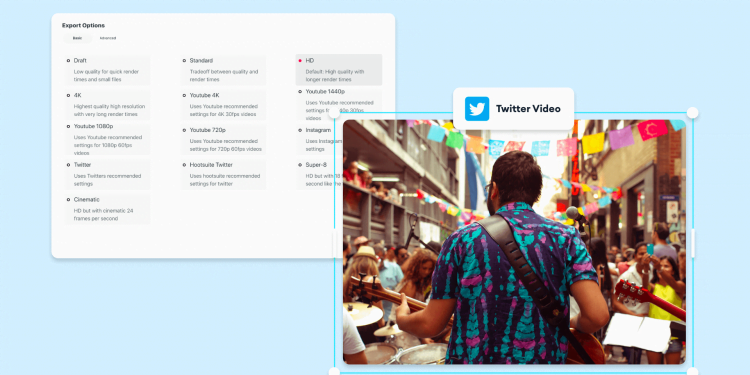
Task: Pick the Hootsuite Twitter export preset
Action: [223, 174]
